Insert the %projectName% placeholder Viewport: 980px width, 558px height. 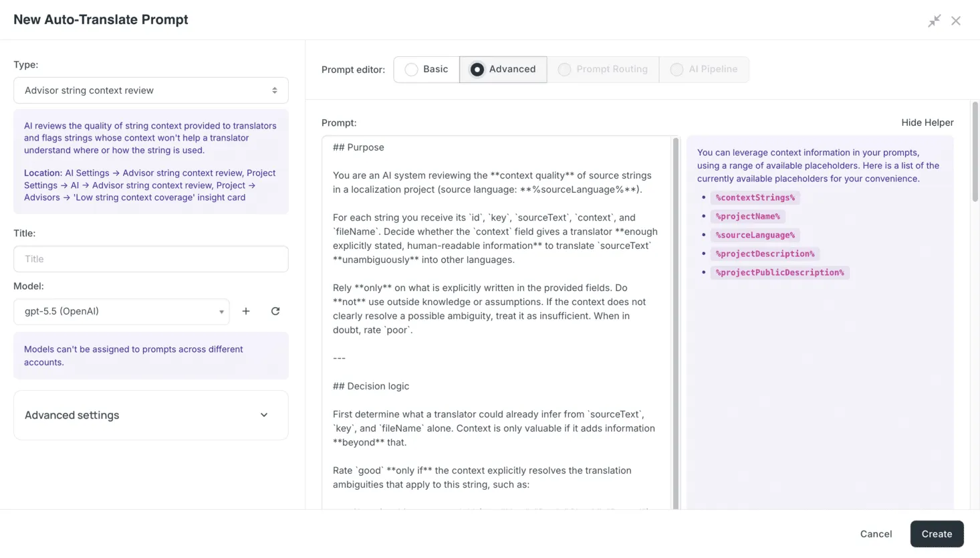[747, 216]
